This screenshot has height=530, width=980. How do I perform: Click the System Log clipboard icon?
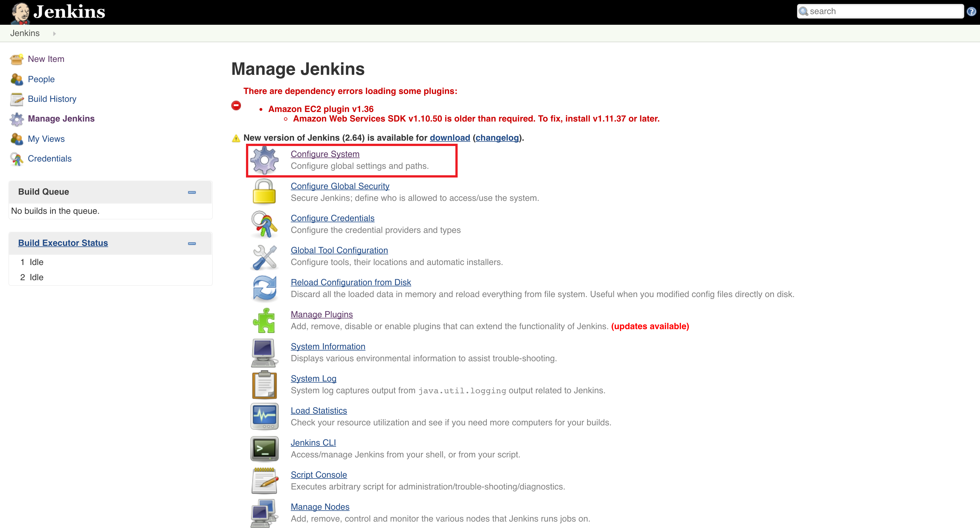(x=264, y=385)
